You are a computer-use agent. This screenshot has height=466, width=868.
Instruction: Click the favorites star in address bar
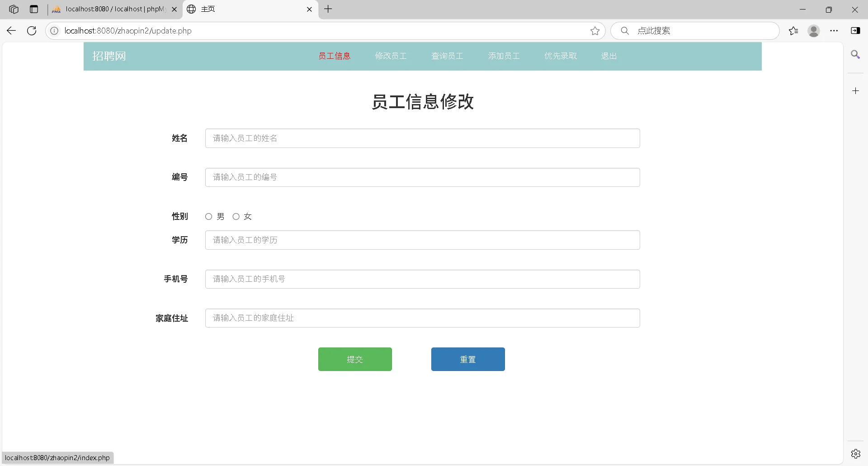coord(595,31)
